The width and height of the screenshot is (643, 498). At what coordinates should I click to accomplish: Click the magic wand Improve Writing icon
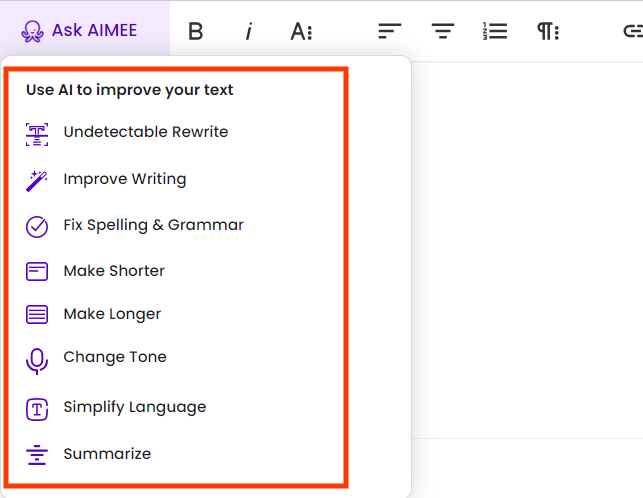point(37,180)
